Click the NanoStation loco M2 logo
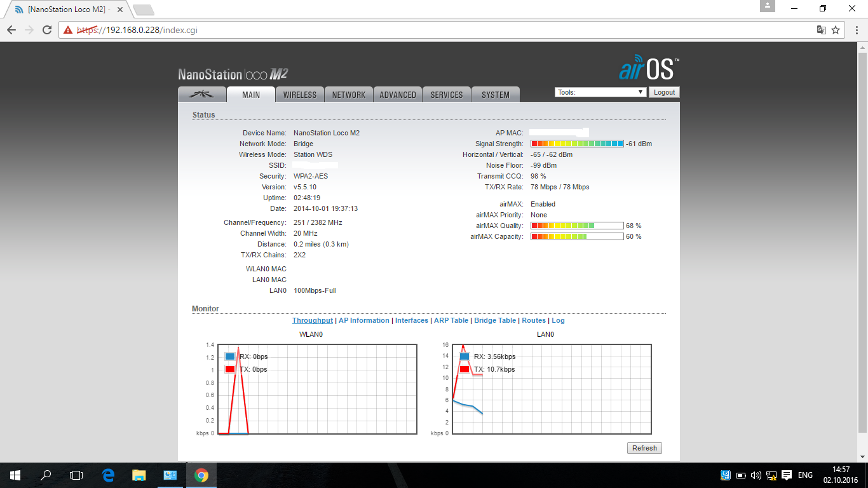 click(x=233, y=74)
